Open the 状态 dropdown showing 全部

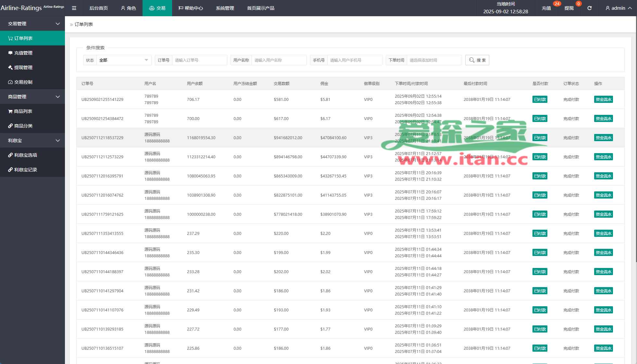click(x=124, y=60)
